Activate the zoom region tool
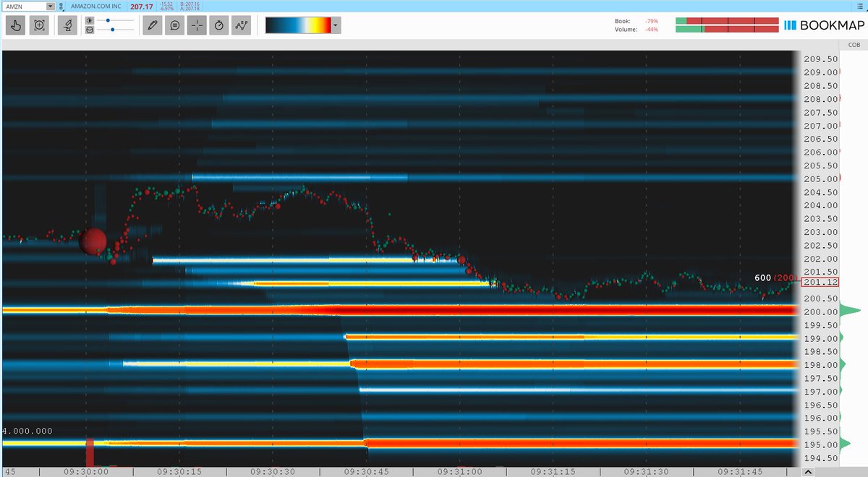The height and width of the screenshot is (477, 868). 41,25
